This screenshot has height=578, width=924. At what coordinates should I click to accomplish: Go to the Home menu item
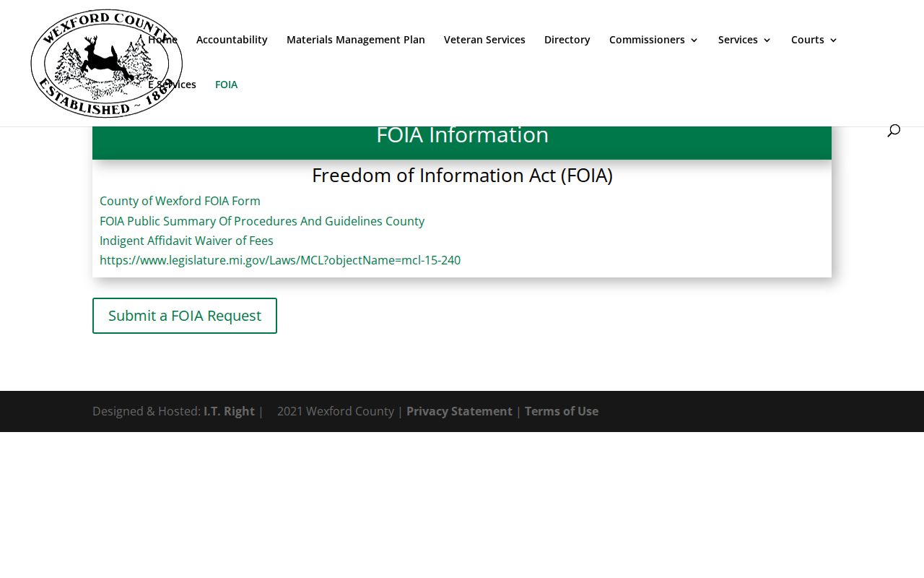point(162,40)
